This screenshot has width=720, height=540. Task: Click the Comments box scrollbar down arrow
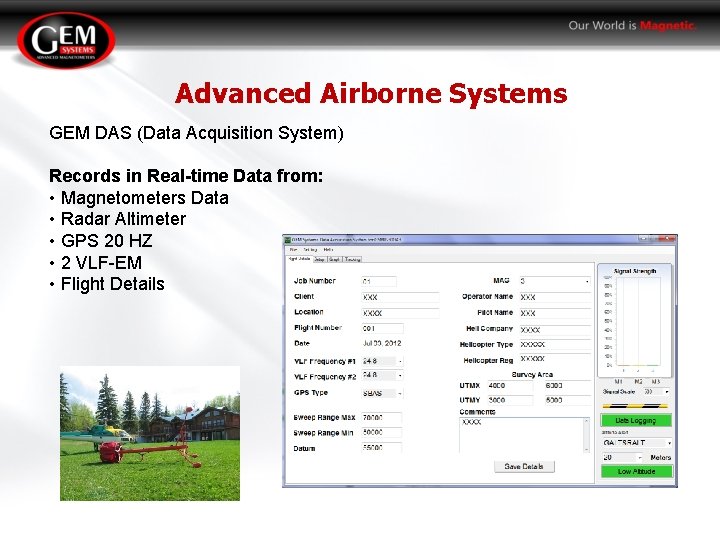(x=586, y=449)
